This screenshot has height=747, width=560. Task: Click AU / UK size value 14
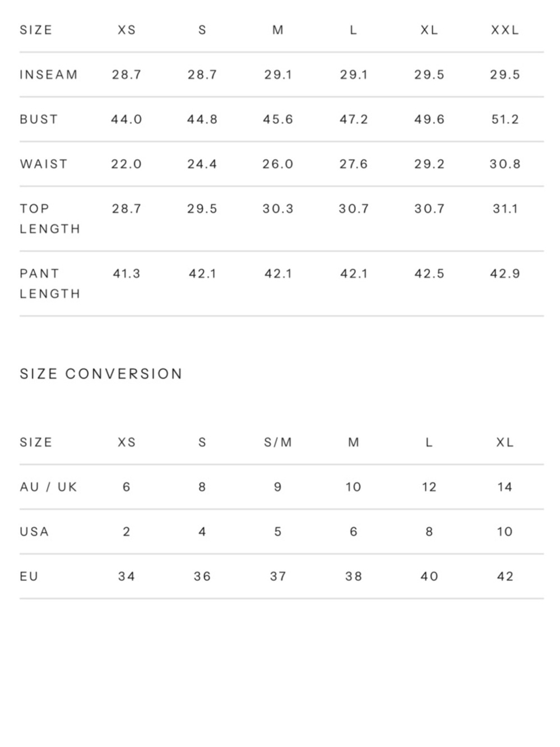click(505, 487)
